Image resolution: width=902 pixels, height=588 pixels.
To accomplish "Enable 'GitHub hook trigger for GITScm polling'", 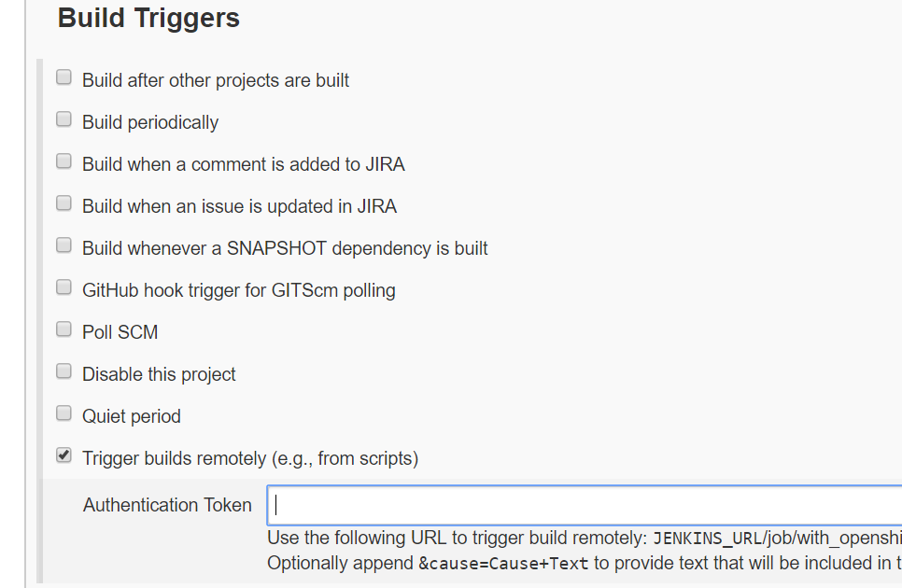I will [x=63, y=287].
